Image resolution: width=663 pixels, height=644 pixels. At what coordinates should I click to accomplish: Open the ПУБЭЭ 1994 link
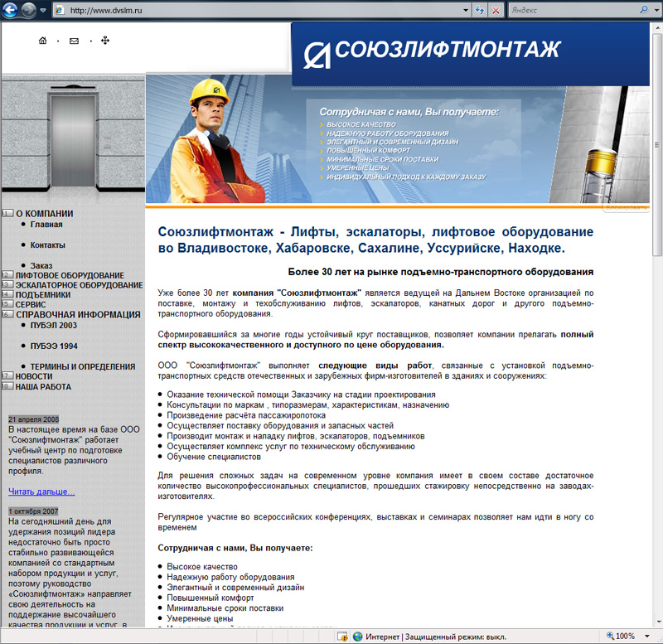(x=54, y=346)
